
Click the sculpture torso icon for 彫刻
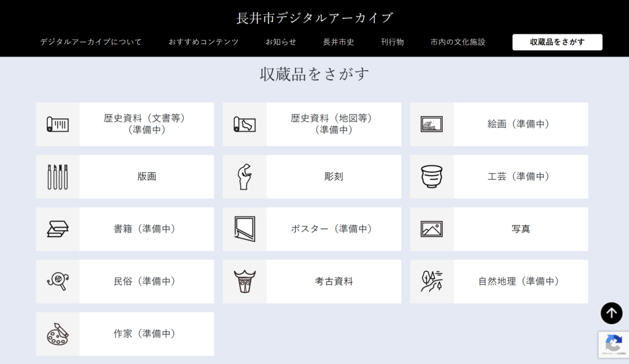click(x=244, y=177)
